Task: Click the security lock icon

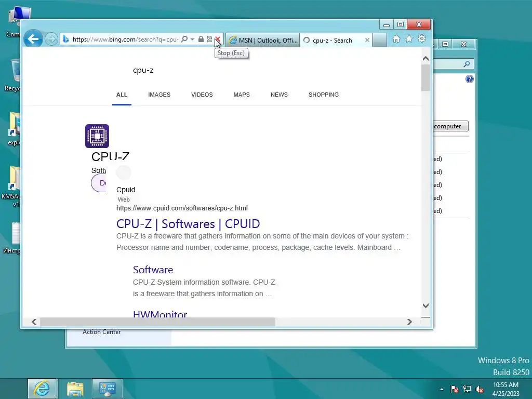Action: [x=201, y=39]
